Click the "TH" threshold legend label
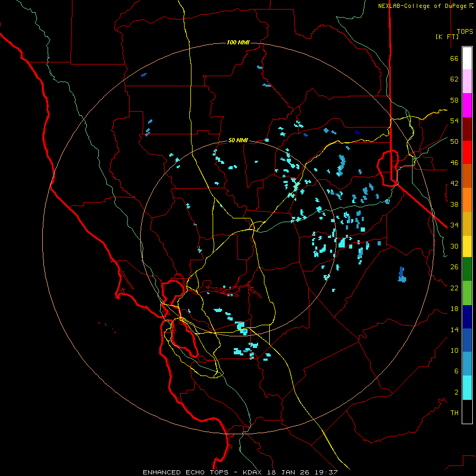Screen dimensions: 476x476 454,413
